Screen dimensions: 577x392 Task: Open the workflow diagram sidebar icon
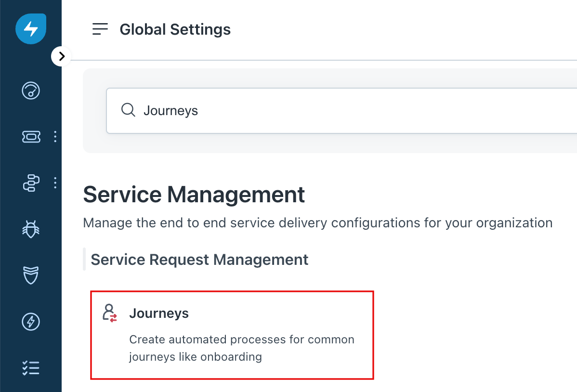coord(31,183)
